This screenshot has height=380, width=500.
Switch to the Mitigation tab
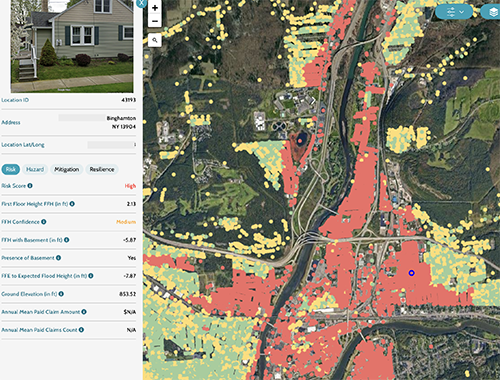point(67,169)
